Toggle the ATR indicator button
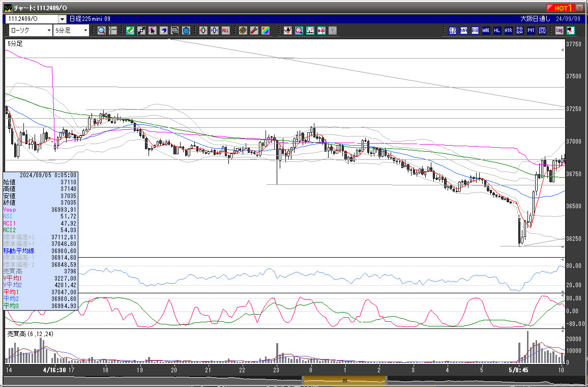Viewport: 588px width, 387px height. 509,31
